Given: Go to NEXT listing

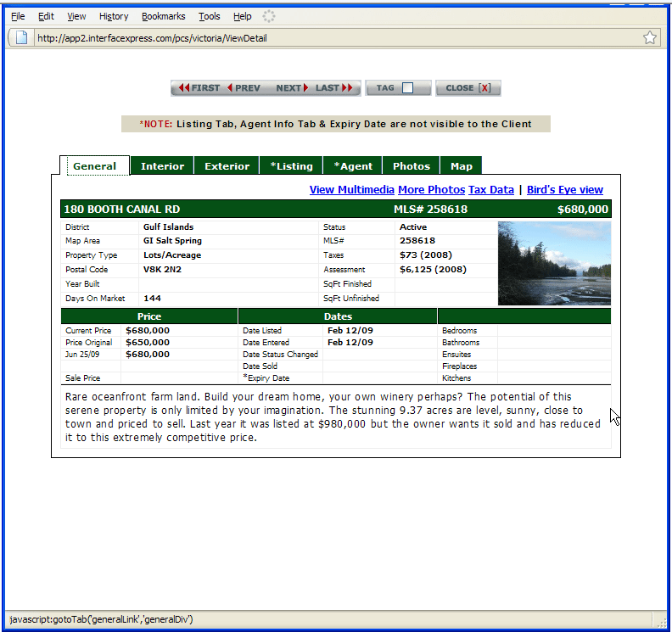Looking at the screenshot, I should 292,88.
